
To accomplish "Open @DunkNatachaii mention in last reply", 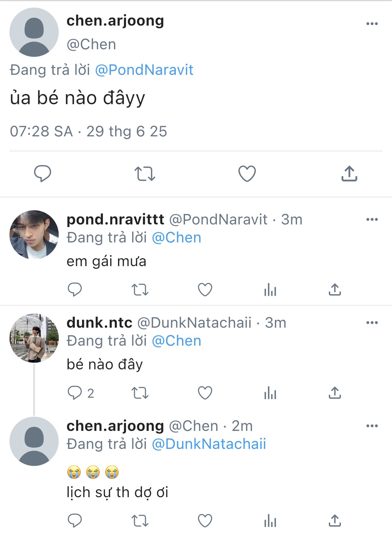I will pyautogui.click(x=209, y=444).
